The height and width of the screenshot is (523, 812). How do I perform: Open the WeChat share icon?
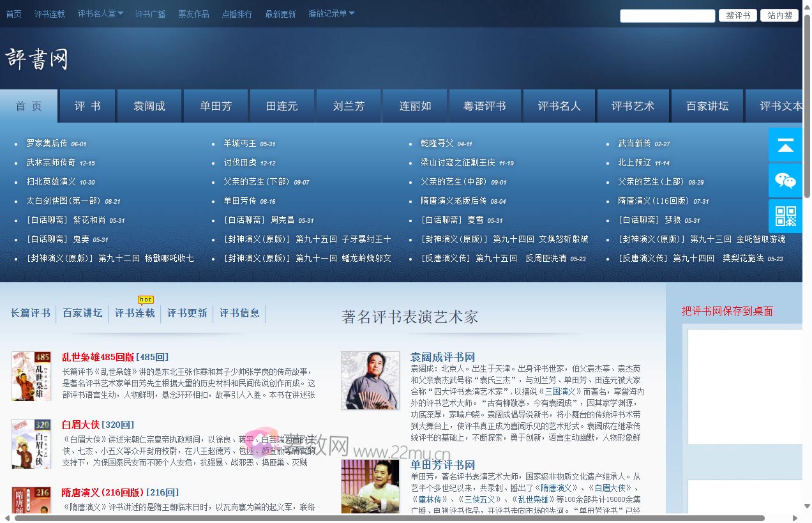(x=785, y=181)
